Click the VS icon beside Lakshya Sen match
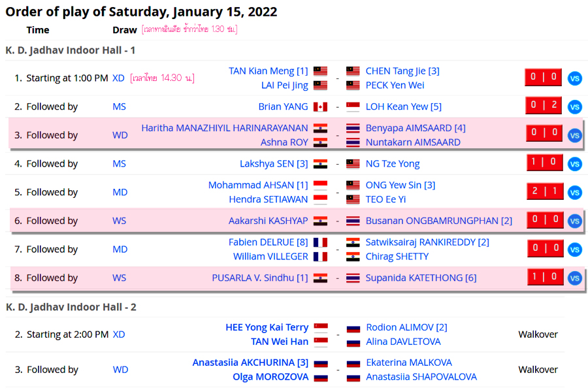 coord(574,164)
